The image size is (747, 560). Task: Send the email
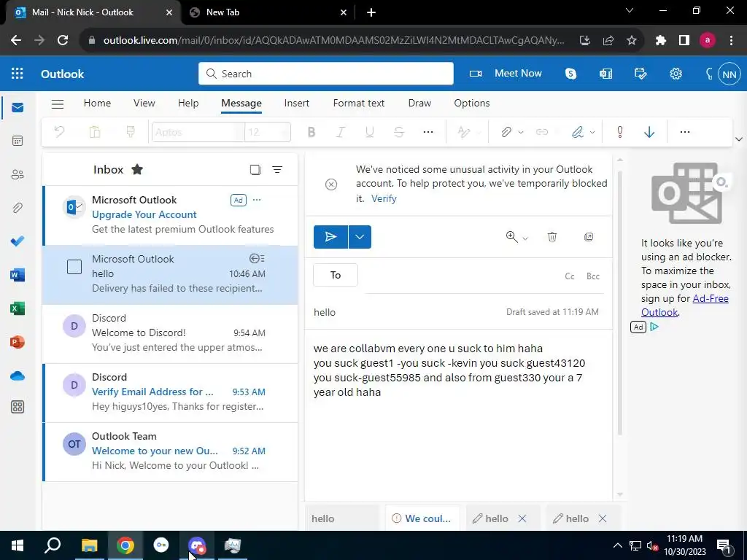tap(330, 237)
